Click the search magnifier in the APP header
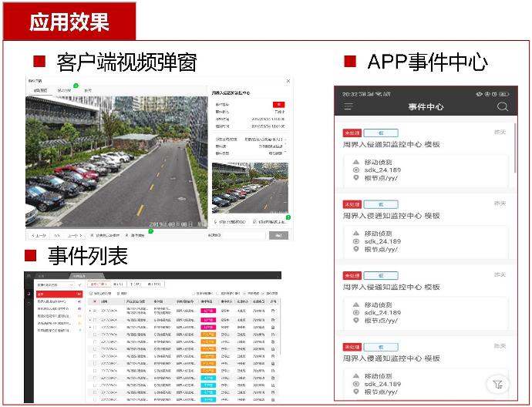 502,107
